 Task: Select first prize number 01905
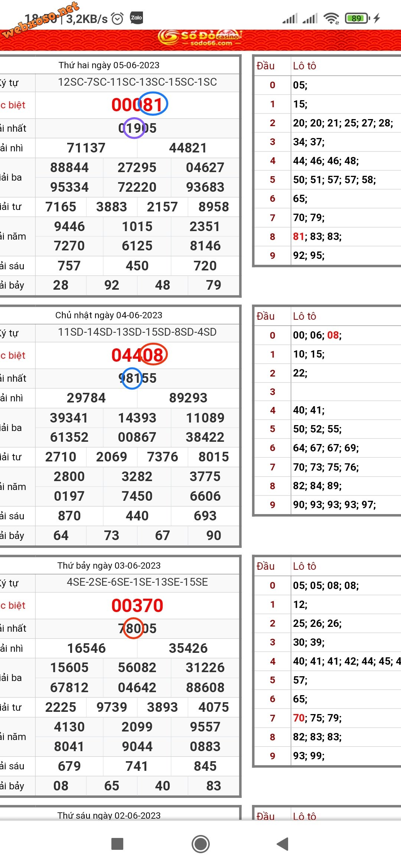click(137, 128)
